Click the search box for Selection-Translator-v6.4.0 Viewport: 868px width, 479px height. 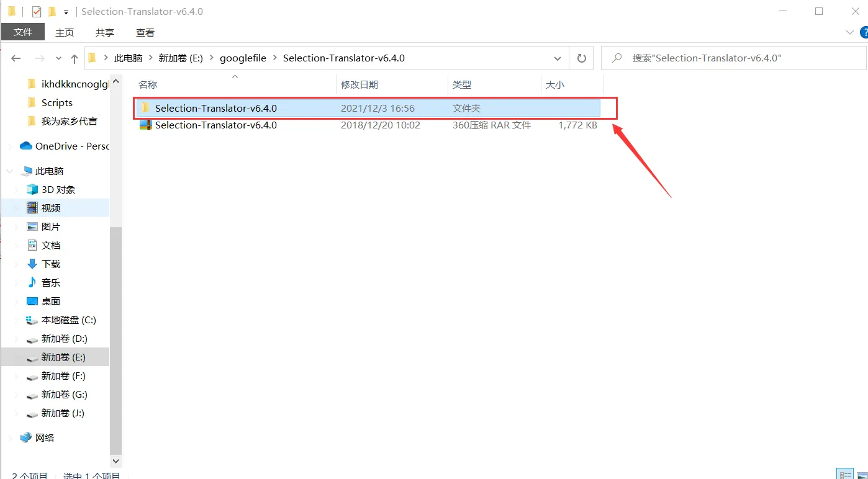(x=733, y=58)
